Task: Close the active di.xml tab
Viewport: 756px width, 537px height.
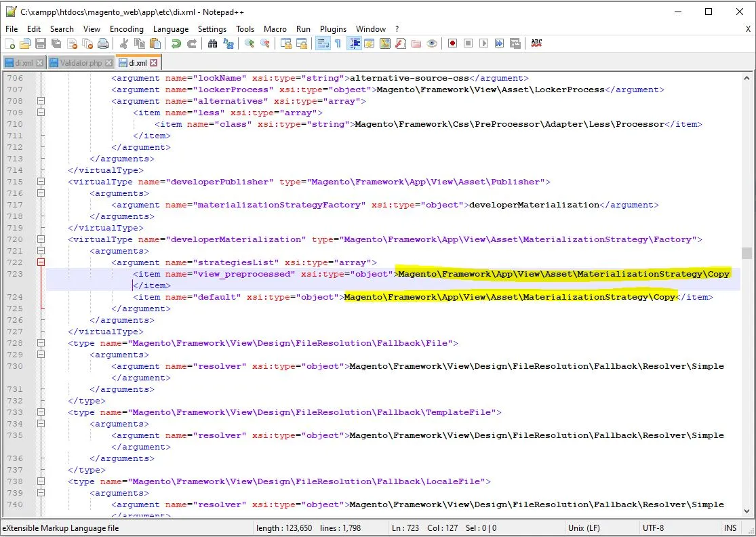Action: click(x=153, y=63)
